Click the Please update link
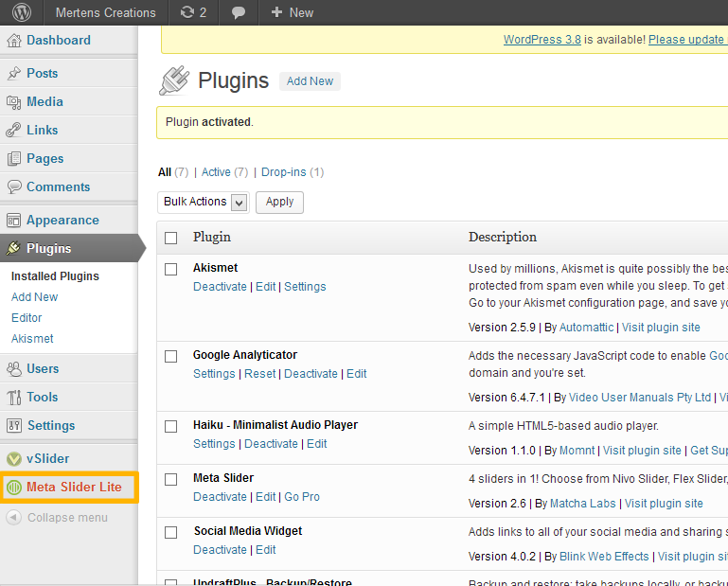 (688, 40)
